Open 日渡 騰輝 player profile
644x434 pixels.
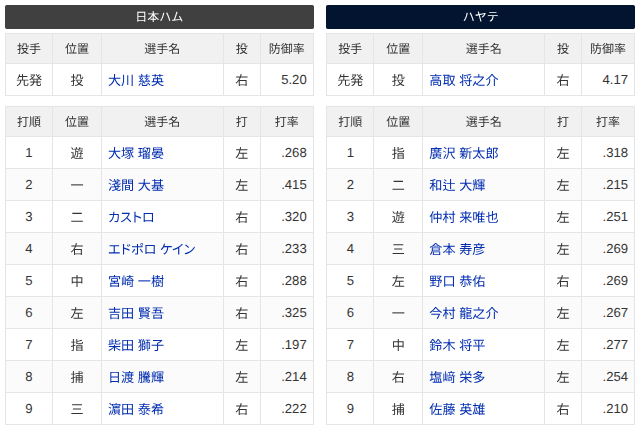coord(136,377)
